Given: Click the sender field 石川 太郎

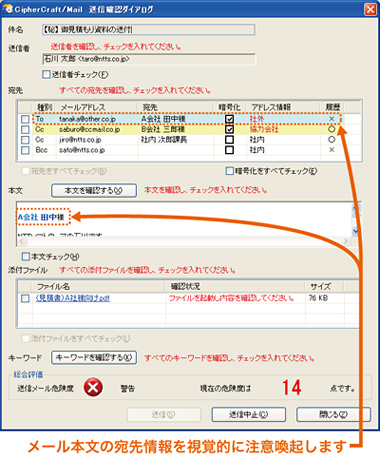Looking at the screenshot, I should point(149,59).
